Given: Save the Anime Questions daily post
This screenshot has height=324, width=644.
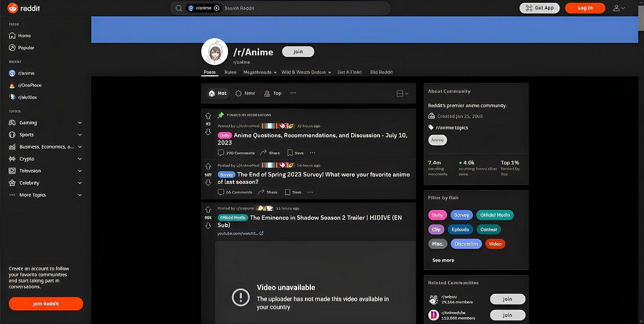Looking at the screenshot, I should point(295,153).
